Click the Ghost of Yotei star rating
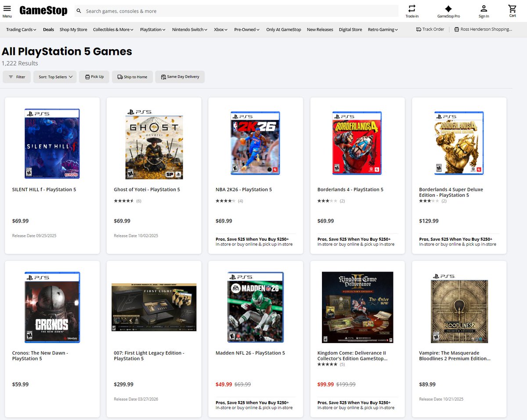The height and width of the screenshot is (420, 527). [124, 201]
